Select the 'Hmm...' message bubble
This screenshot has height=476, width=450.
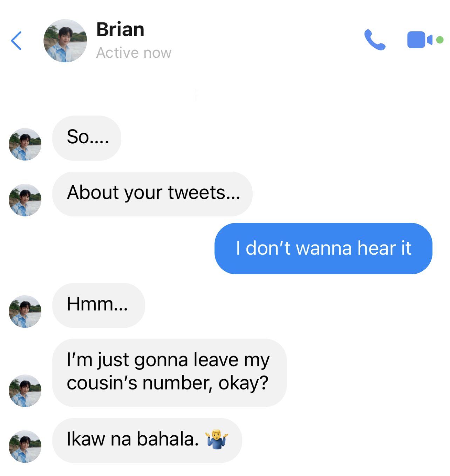[98, 305]
